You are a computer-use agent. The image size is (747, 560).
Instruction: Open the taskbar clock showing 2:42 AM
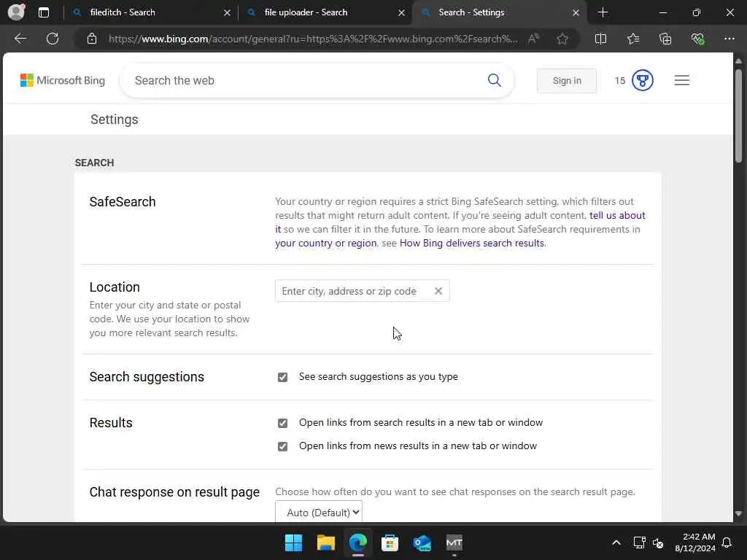(x=695, y=542)
